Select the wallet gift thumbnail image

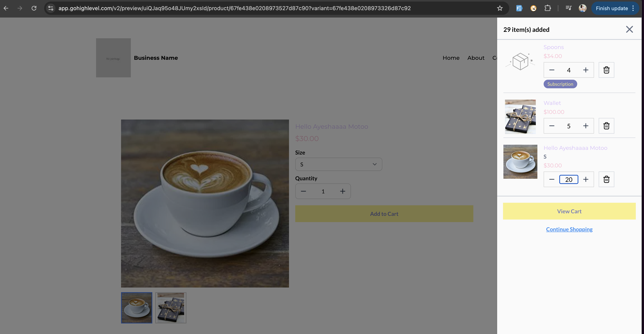tap(171, 308)
